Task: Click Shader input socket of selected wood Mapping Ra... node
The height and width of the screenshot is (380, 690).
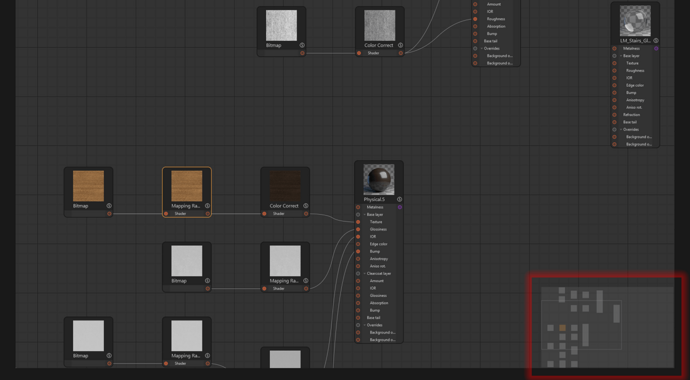Action: (166, 214)
